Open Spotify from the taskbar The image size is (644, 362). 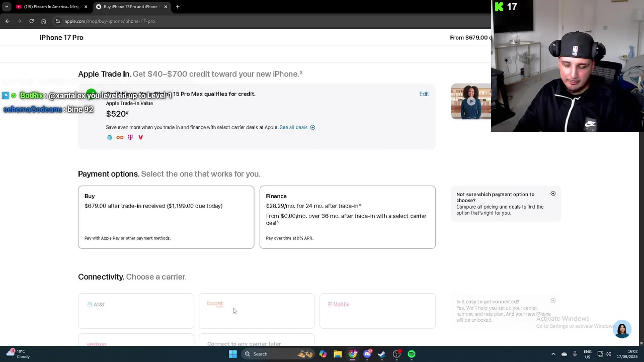point(412,354)
